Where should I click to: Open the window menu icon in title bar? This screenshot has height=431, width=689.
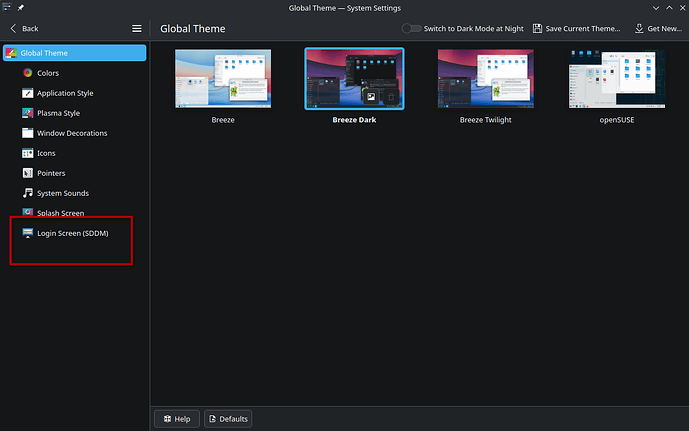(x=7, y=7)
